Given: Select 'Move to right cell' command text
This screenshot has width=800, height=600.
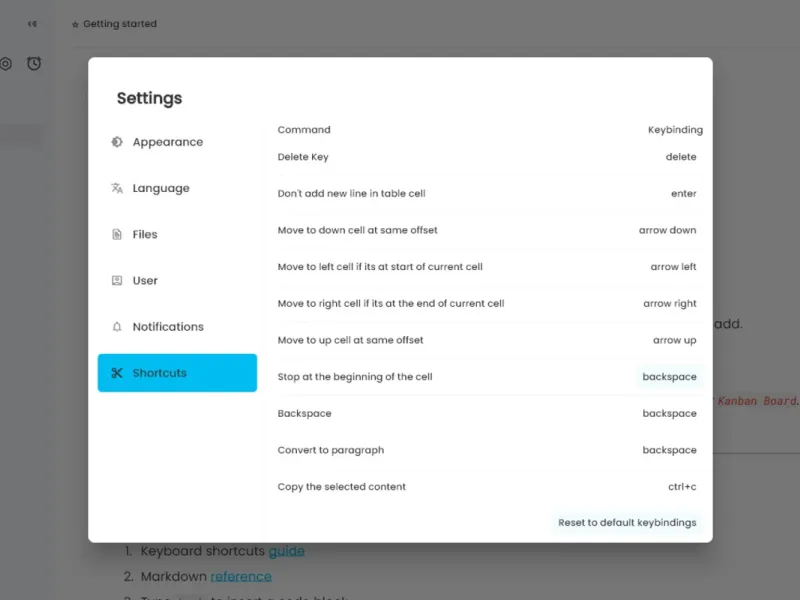Looking at the screenshot, I should point(391,304).
